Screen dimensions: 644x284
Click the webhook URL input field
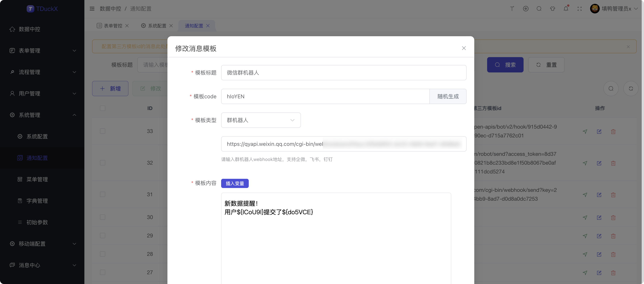[343, 144]
